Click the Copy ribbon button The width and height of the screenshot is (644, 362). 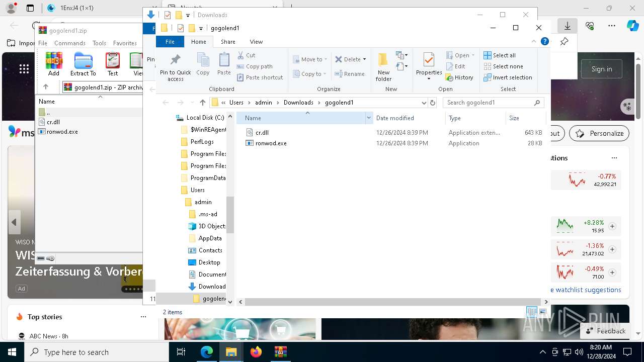(203, 64)
